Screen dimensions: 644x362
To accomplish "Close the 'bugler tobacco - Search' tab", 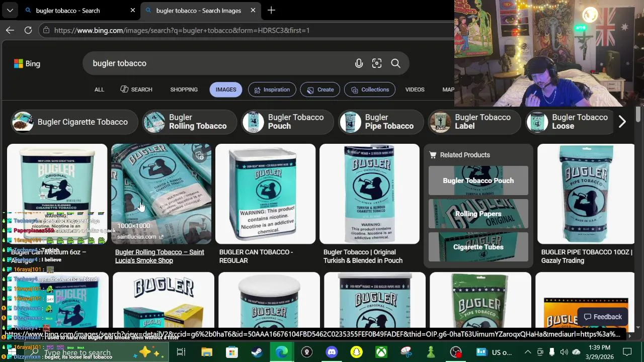I will click(x=133, y=10).
